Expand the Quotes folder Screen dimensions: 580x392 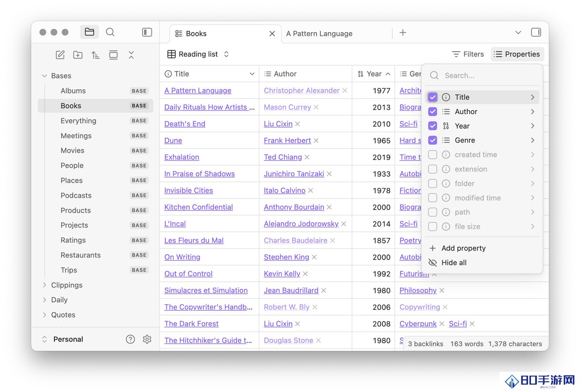click(44, 315)
